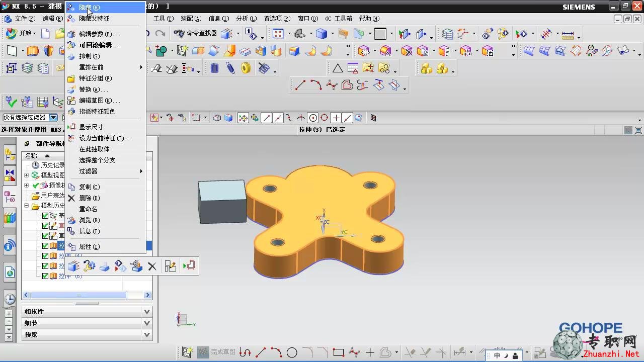
Task: Choose 抑制(S) in context menu
Action: 105,56
